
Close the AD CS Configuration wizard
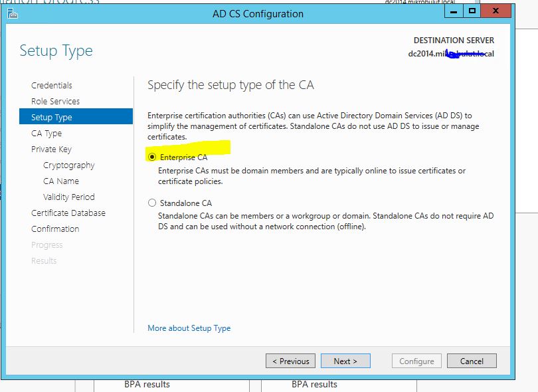point(495,11)
